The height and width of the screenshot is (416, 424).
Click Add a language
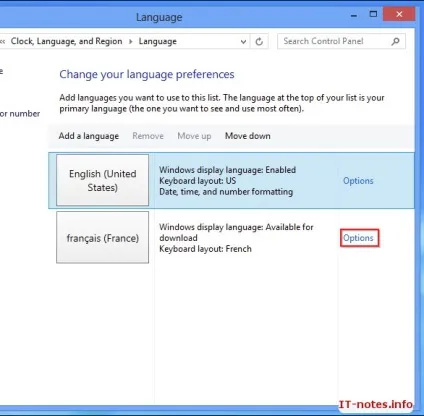(x=89, y=136)
